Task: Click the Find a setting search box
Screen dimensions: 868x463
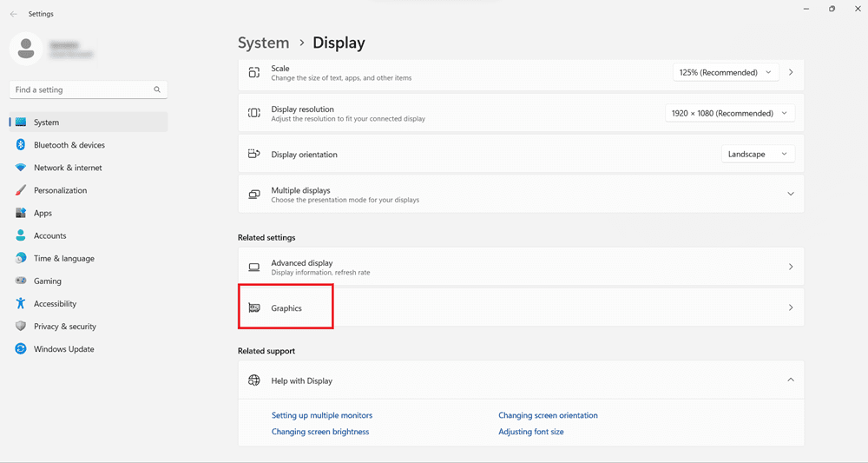Action: point(82,89)
